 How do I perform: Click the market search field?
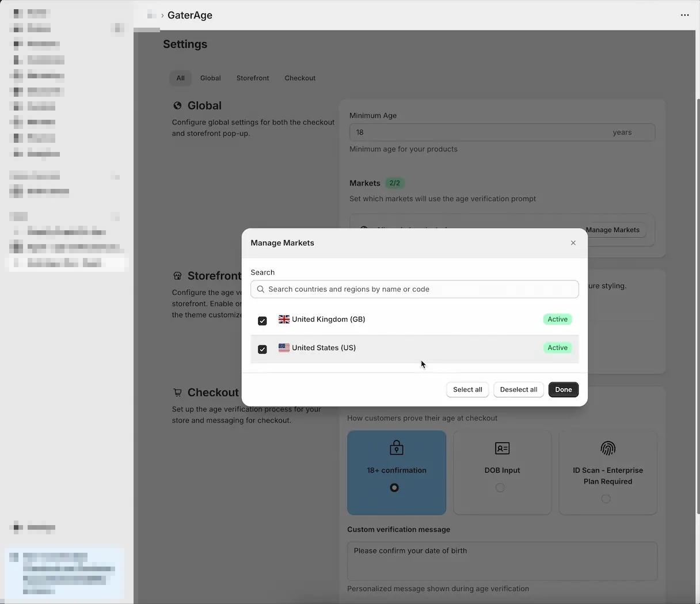click(x=414, y=289)
